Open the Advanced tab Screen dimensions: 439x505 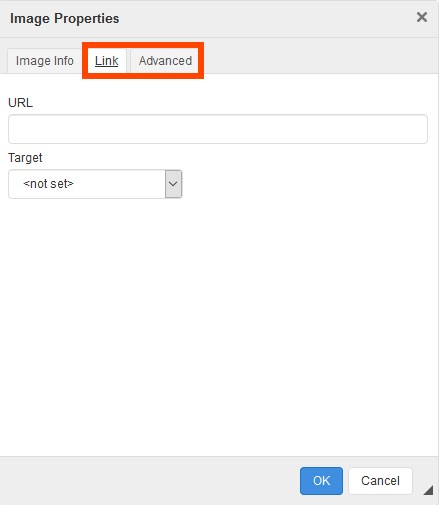click(165, 61)
